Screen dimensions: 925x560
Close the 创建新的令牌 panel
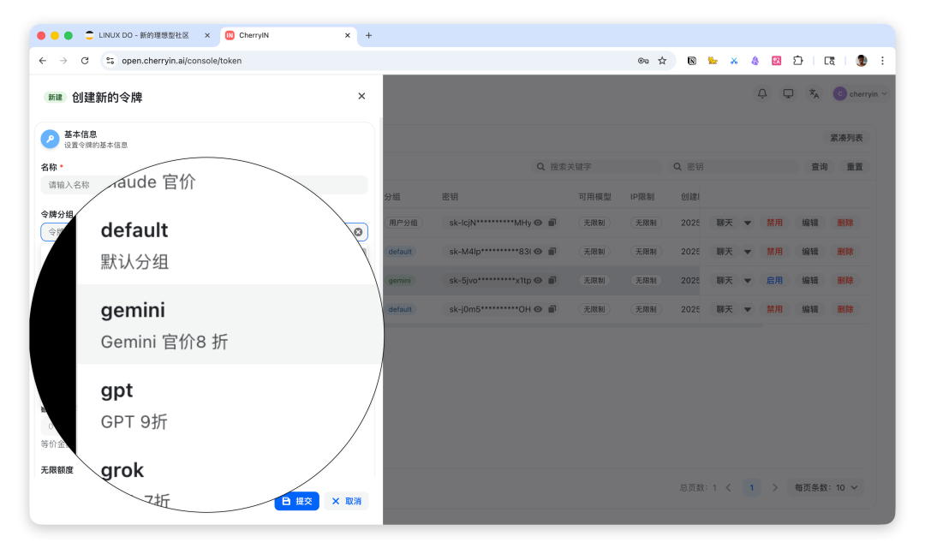pyautogui.click(x=361, y=96)
